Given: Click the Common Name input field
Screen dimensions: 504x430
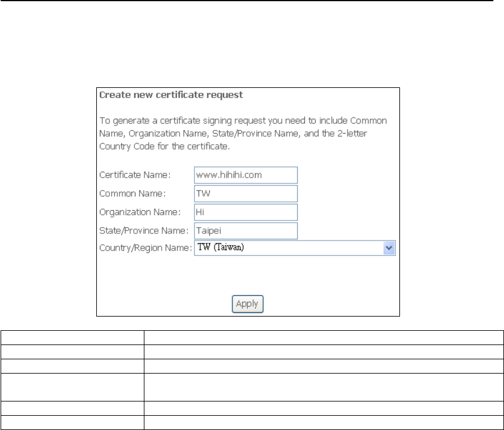Looking at the screenshot, I should coord(246,194).
